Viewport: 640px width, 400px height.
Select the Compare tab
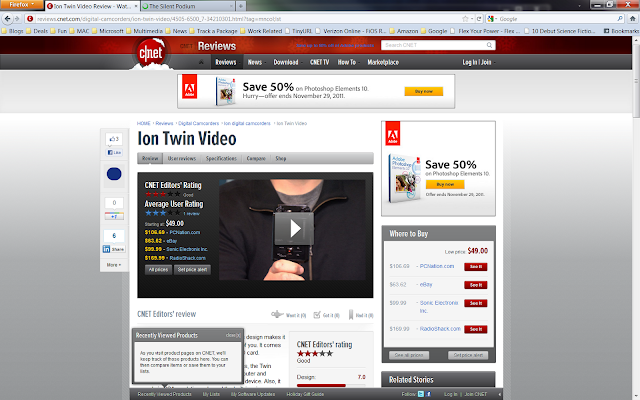pyautogui.click(x=256, y=158)
